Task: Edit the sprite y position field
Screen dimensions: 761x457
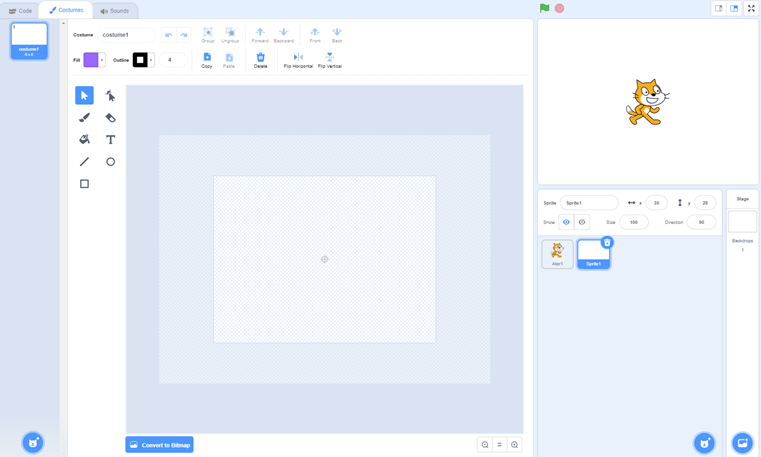Action: pos(705,203)
